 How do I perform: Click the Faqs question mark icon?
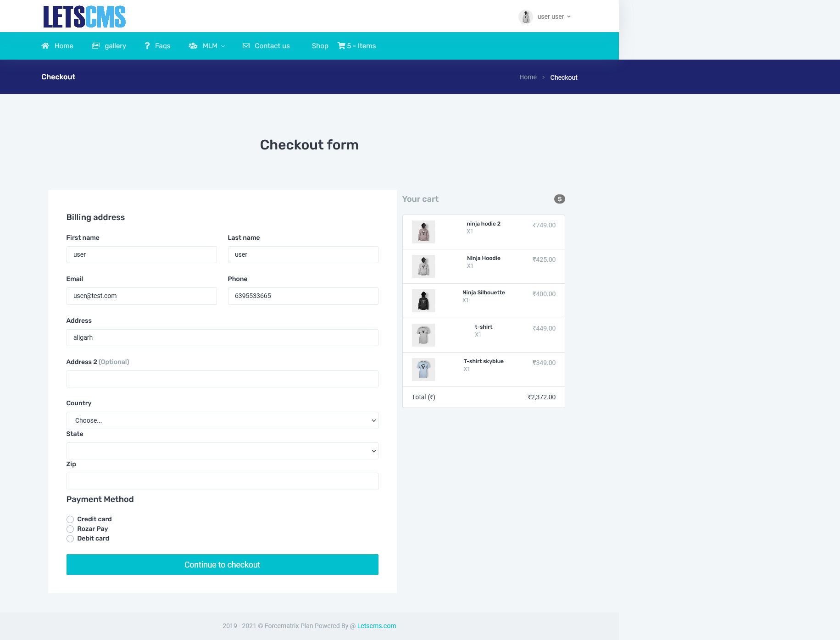(147, 46)
